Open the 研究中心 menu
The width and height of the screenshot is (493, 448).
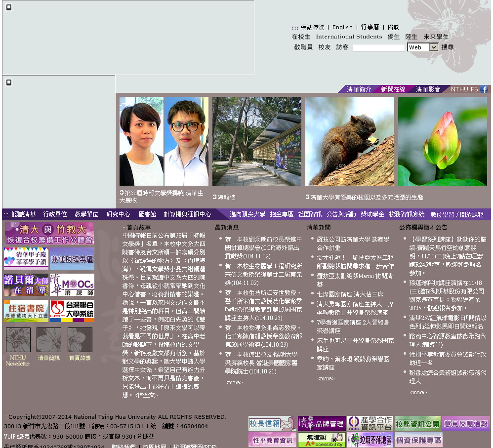(x=118, y=214)
